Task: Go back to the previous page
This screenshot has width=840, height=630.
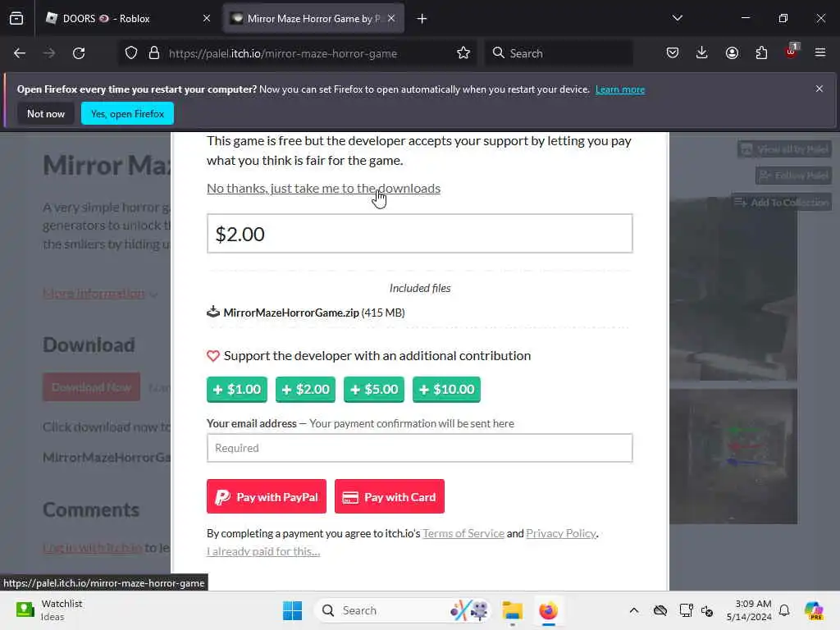Action: click(x=20, y=53)
